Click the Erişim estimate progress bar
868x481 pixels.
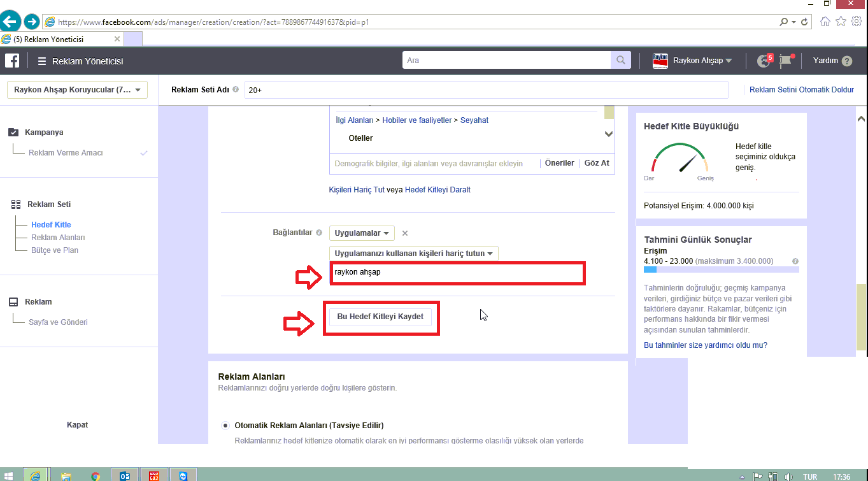click(x=721, y=269)
